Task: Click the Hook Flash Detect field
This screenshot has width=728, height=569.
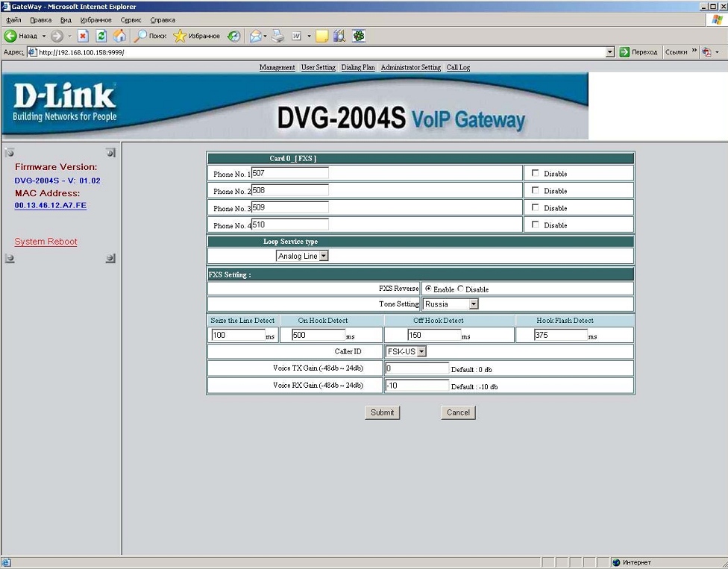Action: coord(560,336)
